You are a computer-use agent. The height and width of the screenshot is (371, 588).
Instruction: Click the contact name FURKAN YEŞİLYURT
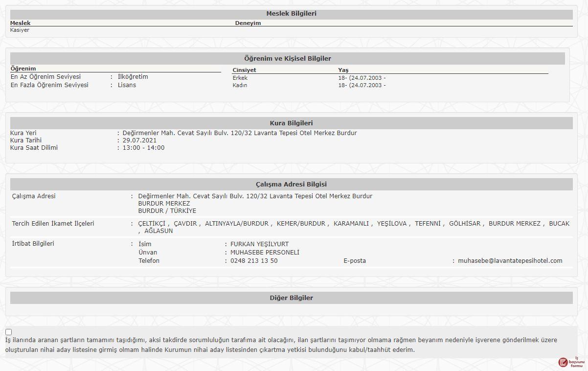pos(259,244)
